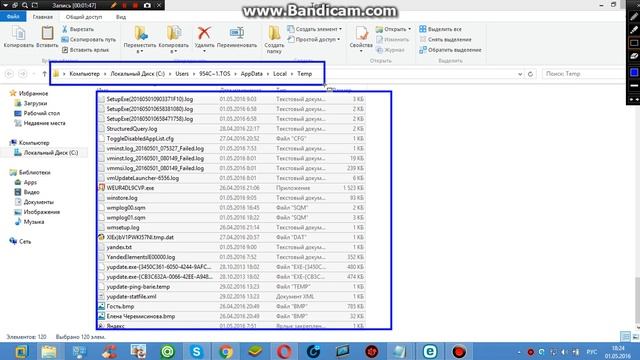The image size is (640, 360).
Task: Click the Back navigation arrow
Action: (9, 74)
